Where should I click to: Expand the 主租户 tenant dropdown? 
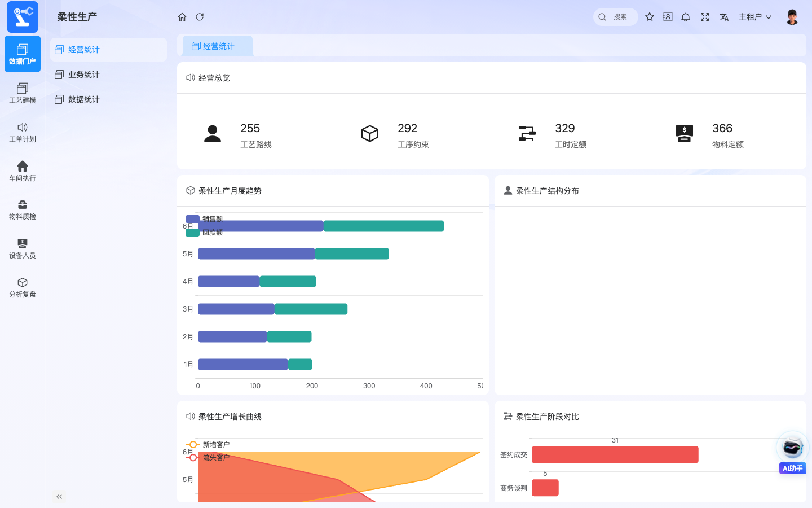(755, 17)
